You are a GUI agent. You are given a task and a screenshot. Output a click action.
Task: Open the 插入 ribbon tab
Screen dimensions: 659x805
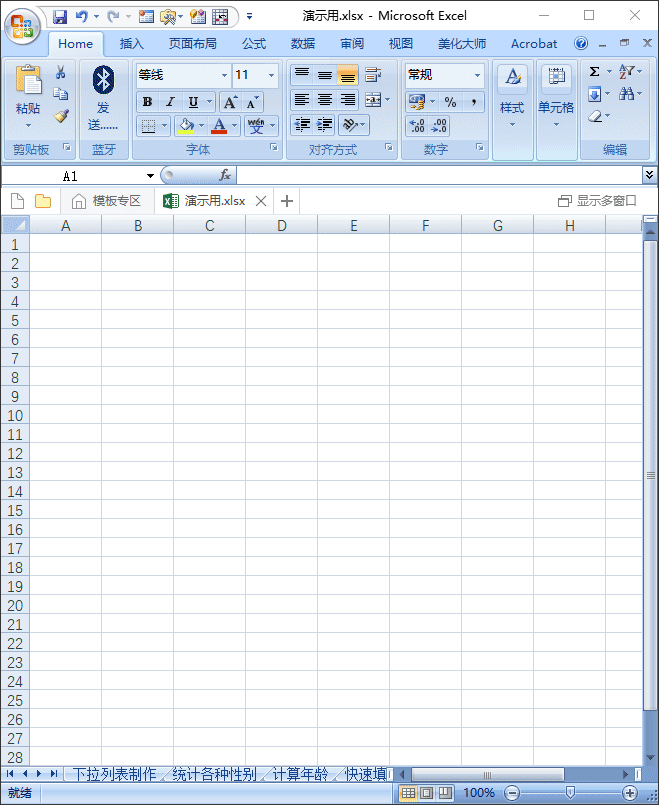point(131,44)
